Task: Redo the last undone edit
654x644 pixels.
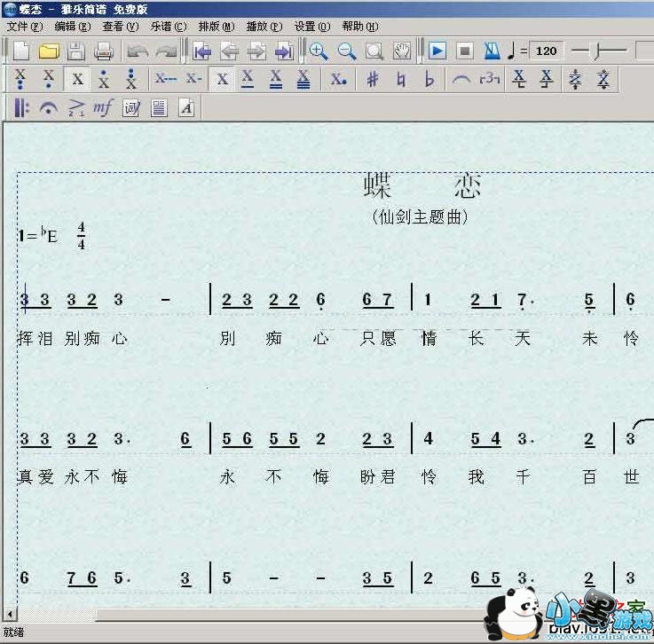Action: coord(166,51)
